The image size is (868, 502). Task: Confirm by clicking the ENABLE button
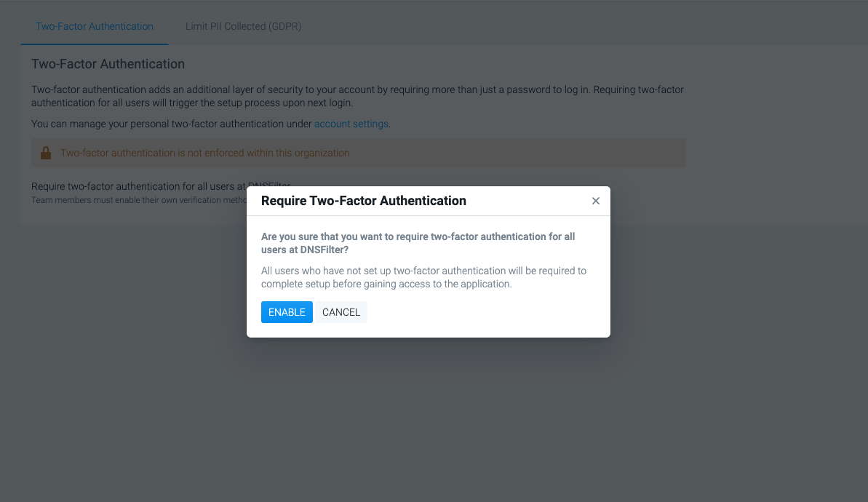coord(287,312)
